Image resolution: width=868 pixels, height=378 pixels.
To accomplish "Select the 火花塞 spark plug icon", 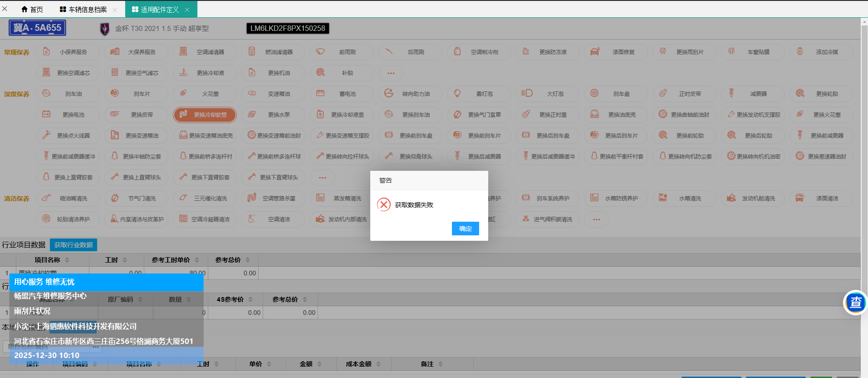I will click(x=205, y=94).
